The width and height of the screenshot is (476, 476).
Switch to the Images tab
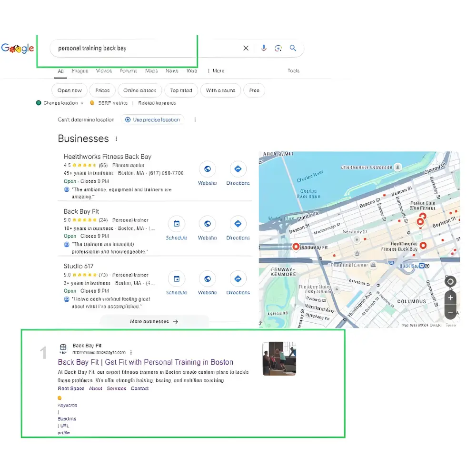80,71
